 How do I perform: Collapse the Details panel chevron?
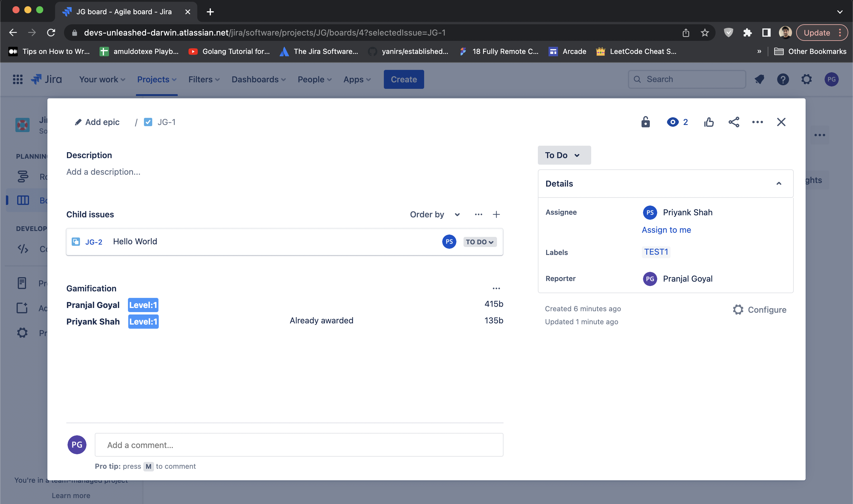779,183
